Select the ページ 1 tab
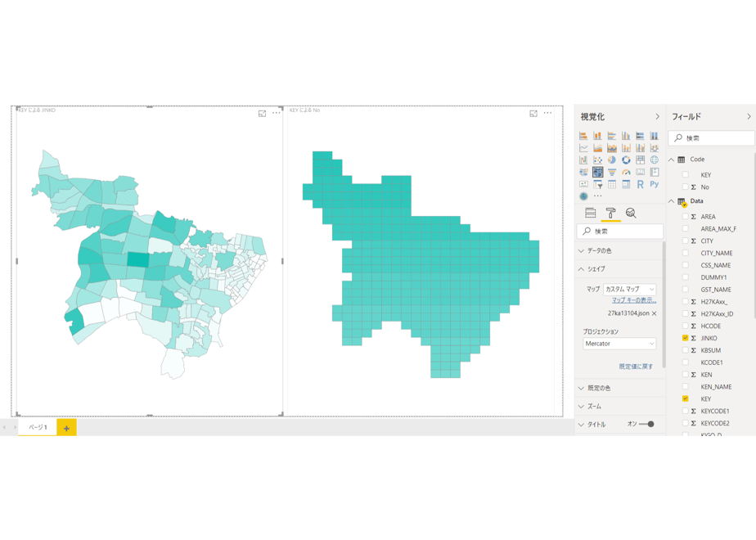Image resolution: width=756 pixels, height=540 pixels. tap(38, 427)
